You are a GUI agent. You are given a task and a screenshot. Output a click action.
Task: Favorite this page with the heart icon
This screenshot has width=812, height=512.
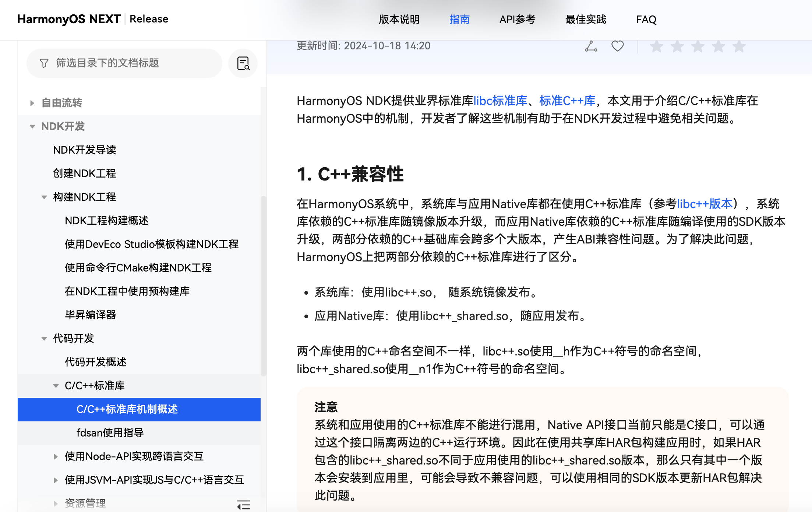pyautogui.click(x=617, y=46)
